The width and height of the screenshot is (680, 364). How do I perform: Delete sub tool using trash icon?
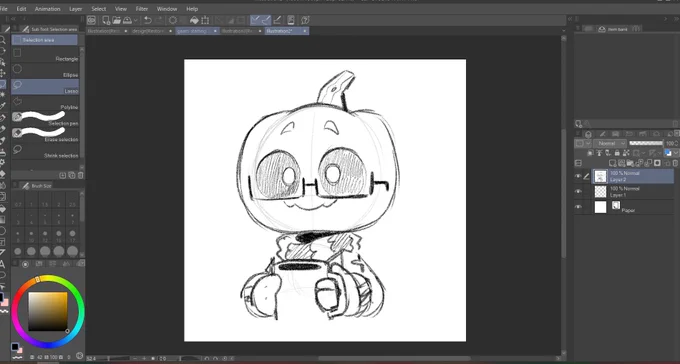point(80,175)
